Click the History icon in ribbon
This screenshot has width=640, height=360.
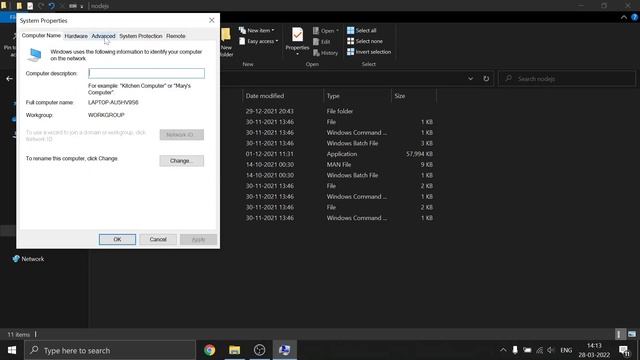click(x=325, y=53)
